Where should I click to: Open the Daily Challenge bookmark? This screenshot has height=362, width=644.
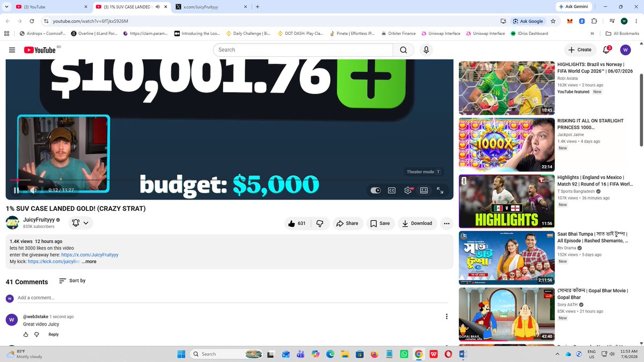coord(248,33)
